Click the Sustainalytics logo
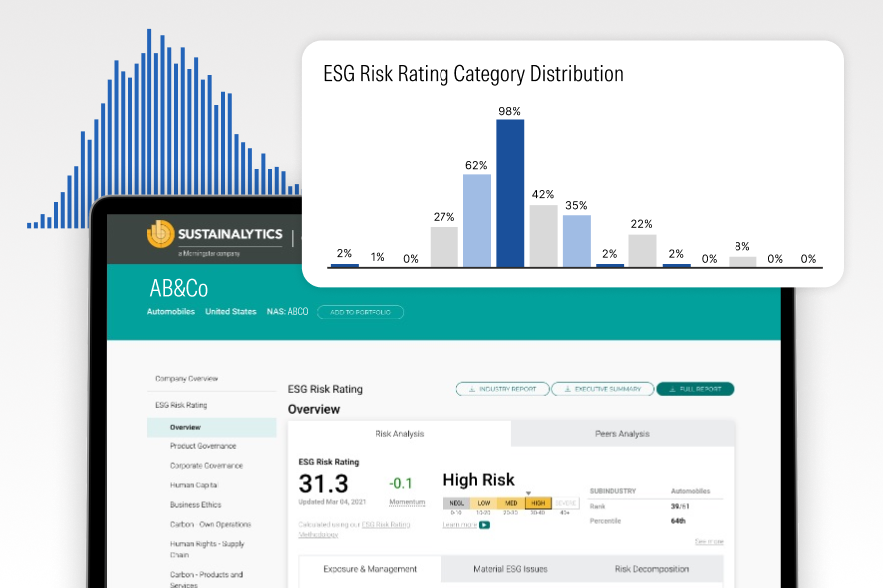This screenshot has width=883, height=588. click(215, 237)
